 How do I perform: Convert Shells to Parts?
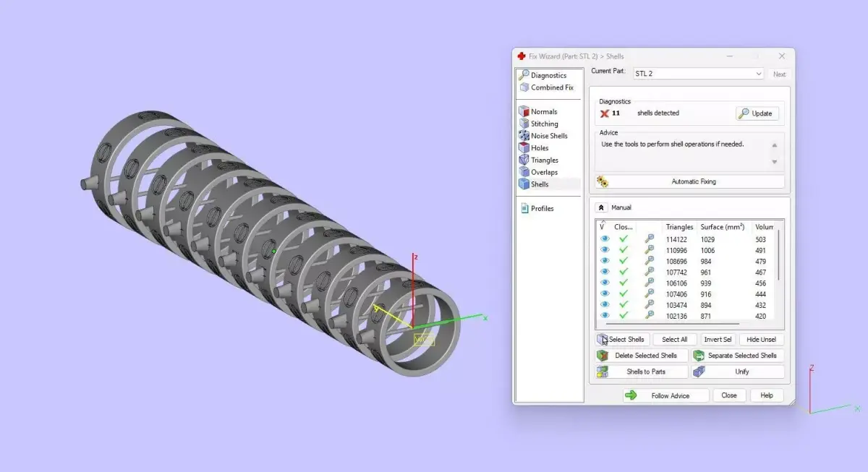pos(642,372)
